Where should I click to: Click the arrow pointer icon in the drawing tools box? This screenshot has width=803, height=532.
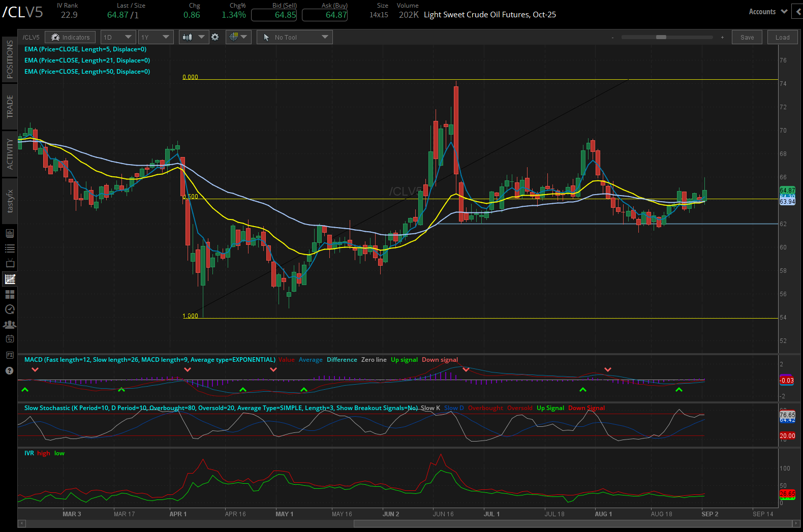[x=266, y=37]
